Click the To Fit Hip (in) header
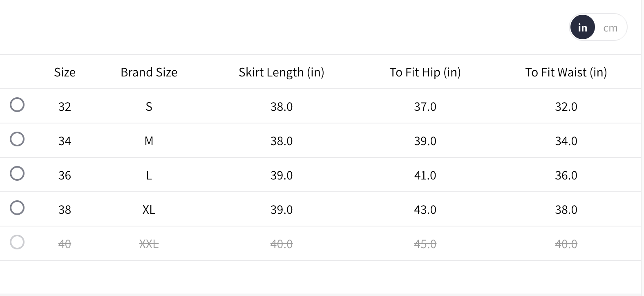 [425, 72]
